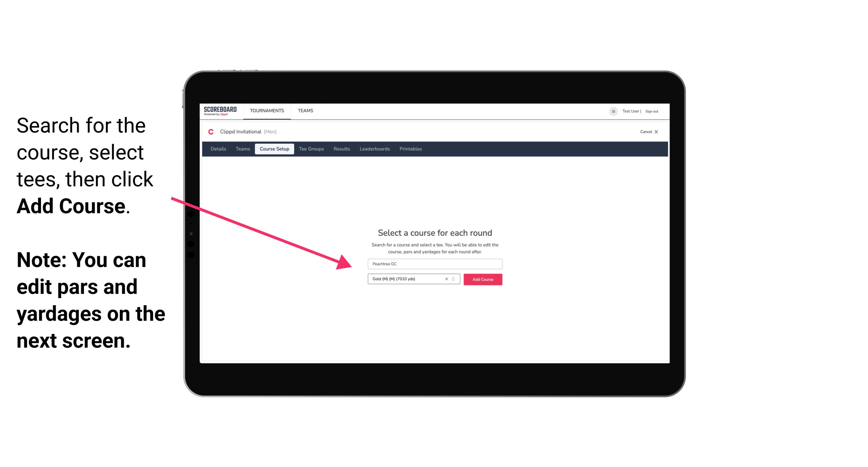This screenshot has height=467, width=868.
Task: Select the Tournaments menu item
Action: coord(267,111)
